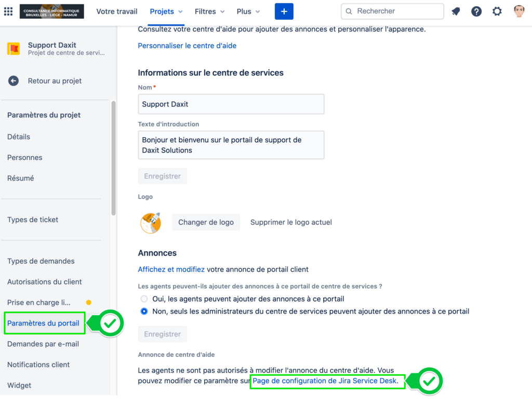This screenshot has height=406, width=532.
Task: Open Votre travail menu item
Action: pyautogui.click(x=117, y=11)
